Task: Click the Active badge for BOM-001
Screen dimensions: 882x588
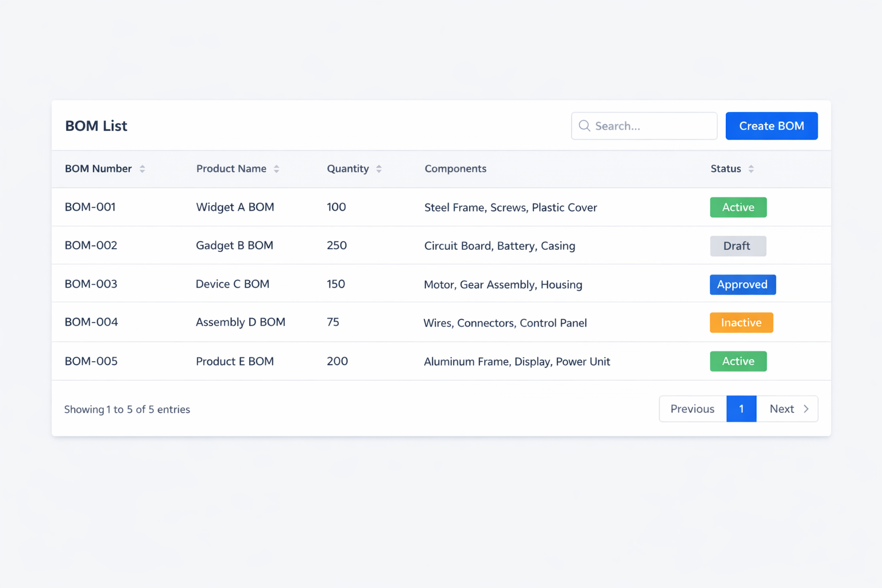Action: click(x=738, y=207)
